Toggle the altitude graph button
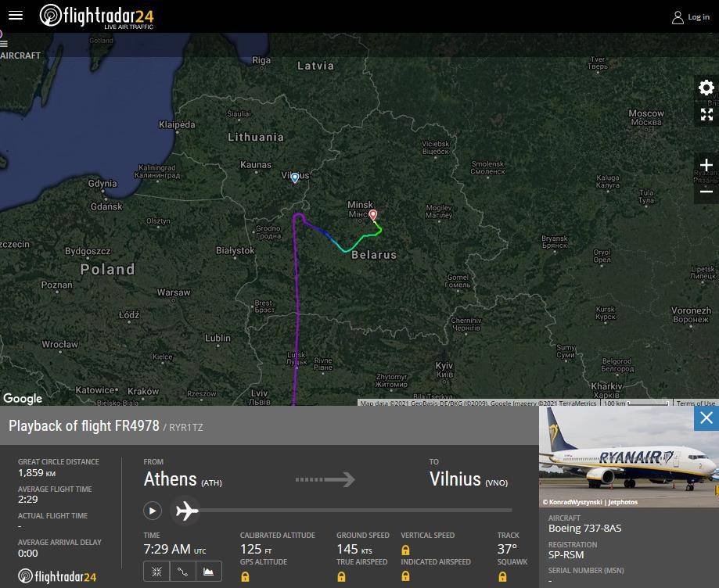Screen dimensions: 719x588 [x=209, y=571]
